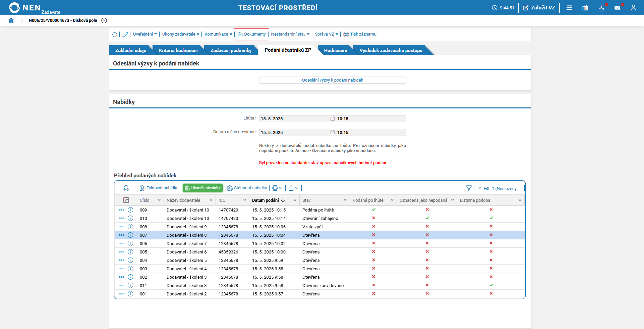Image resolution: width=644 pixels, height=329 pixels.
Task: Click the pencil edit icon
Action: 125,34
